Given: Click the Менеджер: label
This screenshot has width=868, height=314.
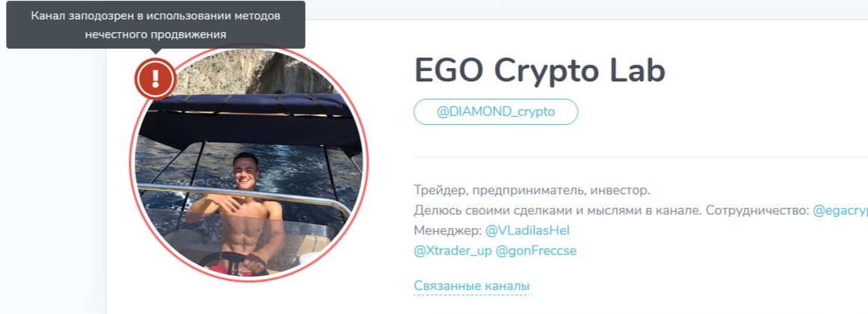Looking at the screenshot, I should coord(448,230).
